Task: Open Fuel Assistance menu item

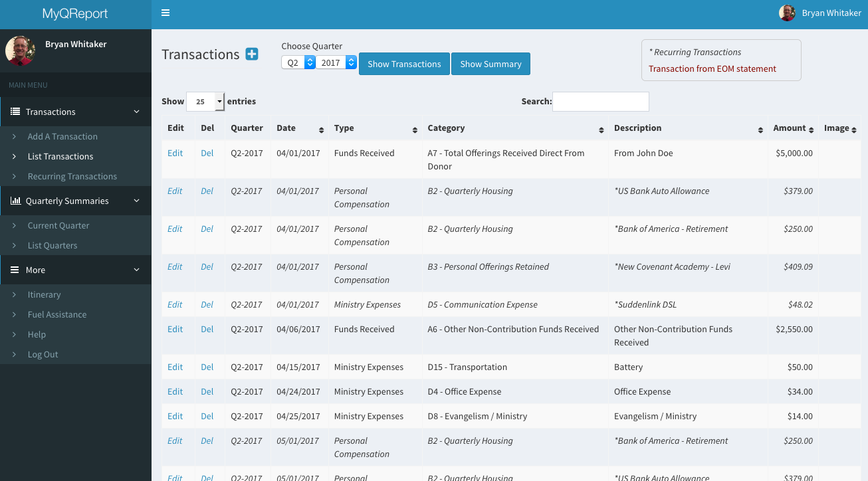Action: pos(57,314)
